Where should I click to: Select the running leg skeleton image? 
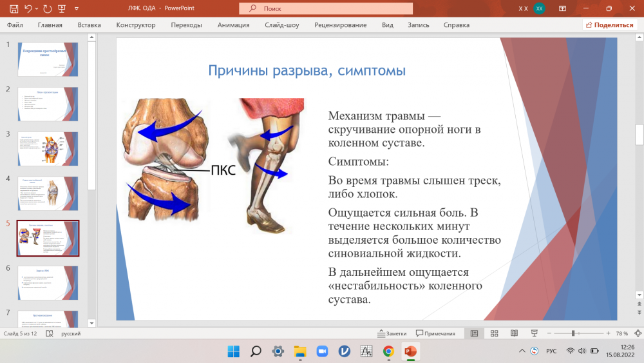[266, 166]
